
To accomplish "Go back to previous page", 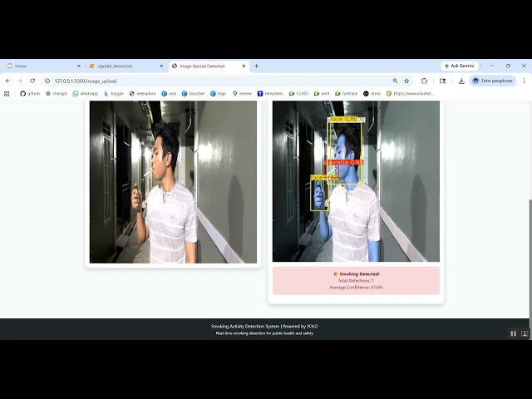I will click(7, 81).
